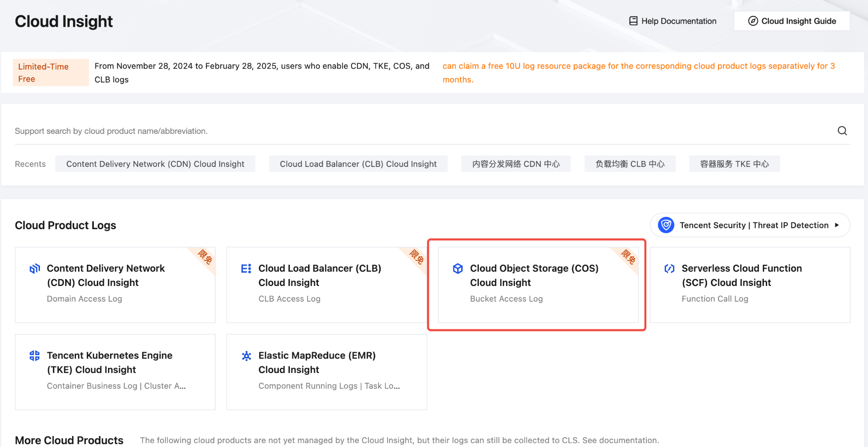The height and width of the screenshot is (447, 868).
Task: Pick the 容器服务 TKE 中心 recent tag
Action: click(x=734, y=164)
